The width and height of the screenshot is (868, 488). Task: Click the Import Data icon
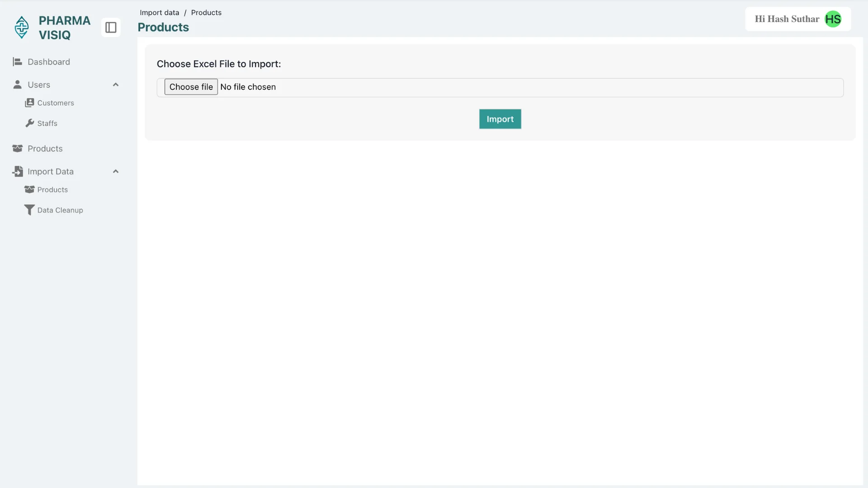click(17, 171)
